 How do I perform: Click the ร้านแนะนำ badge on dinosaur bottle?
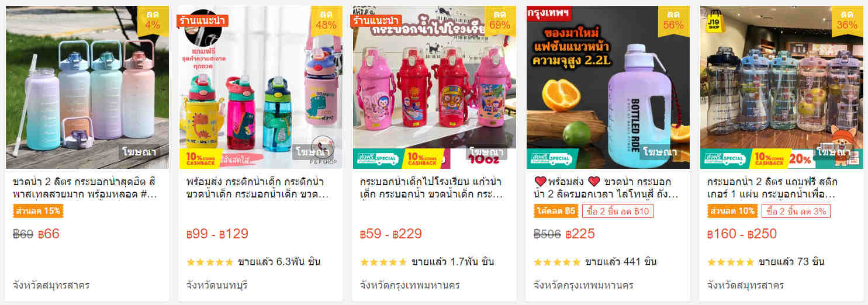(202, 21)
